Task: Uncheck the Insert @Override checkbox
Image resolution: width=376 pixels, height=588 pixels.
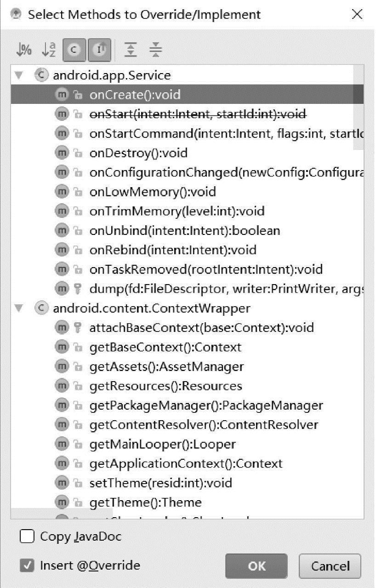Action: [x=27, y=565]
